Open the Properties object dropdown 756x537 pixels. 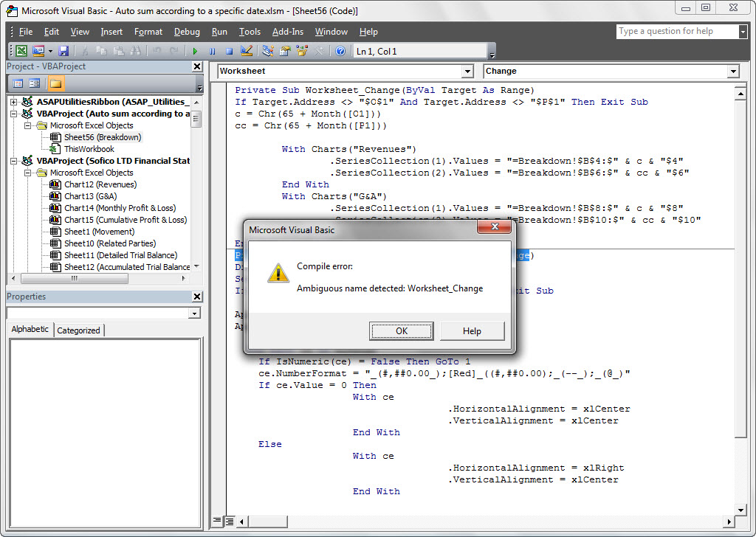tap(194, 313)
